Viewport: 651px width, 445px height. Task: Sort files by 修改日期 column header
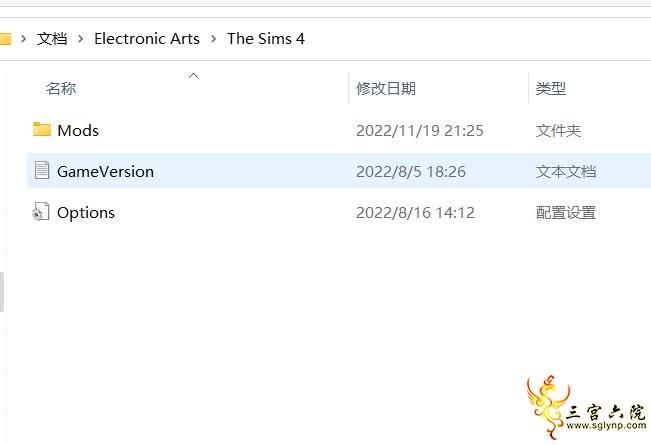[x=386, y=88]
